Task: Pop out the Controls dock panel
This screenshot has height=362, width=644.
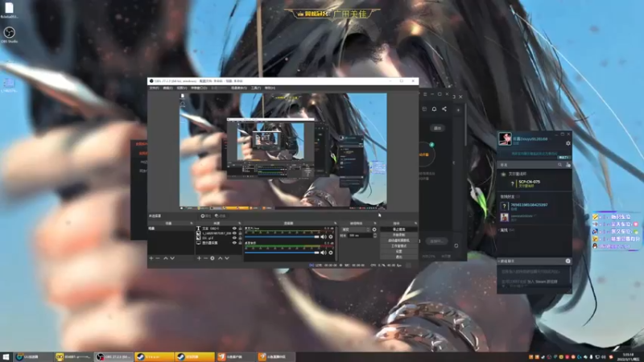Action: click(x=415, y=224)
